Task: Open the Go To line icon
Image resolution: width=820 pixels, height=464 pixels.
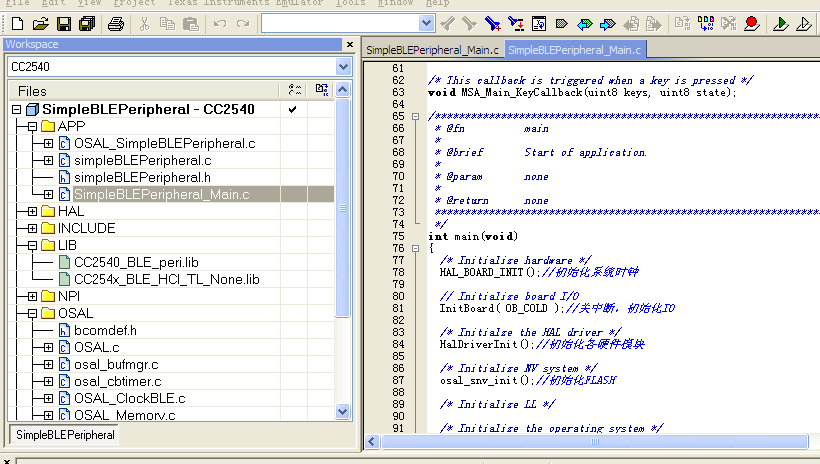Action: coord(539,24)
